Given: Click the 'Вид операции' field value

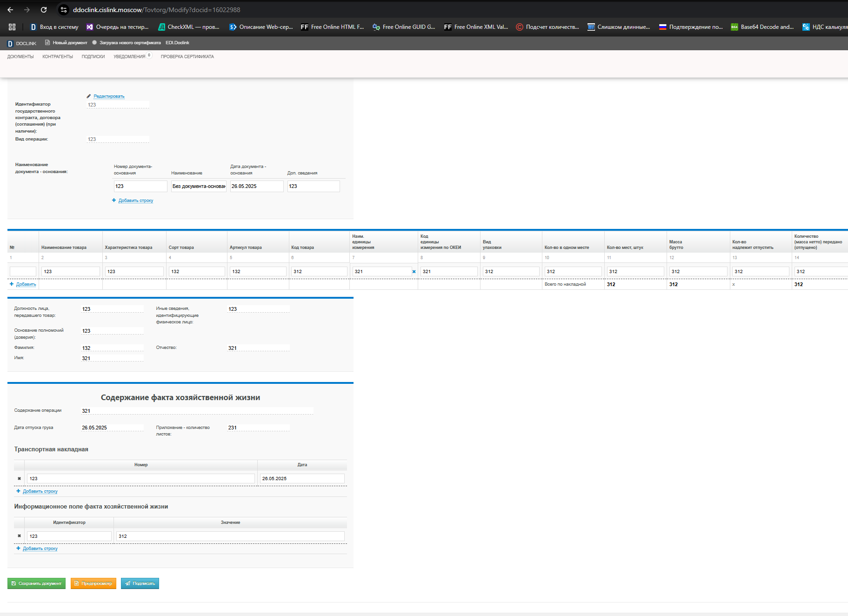Looking at the screenshot, I should click(x=118, y=139).
